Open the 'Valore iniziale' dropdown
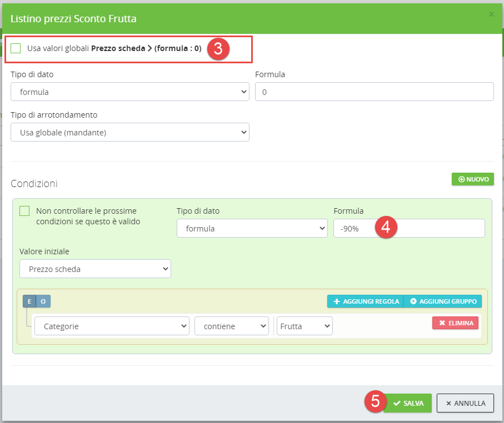Screen dimensions: 504x423 (95, 269)
